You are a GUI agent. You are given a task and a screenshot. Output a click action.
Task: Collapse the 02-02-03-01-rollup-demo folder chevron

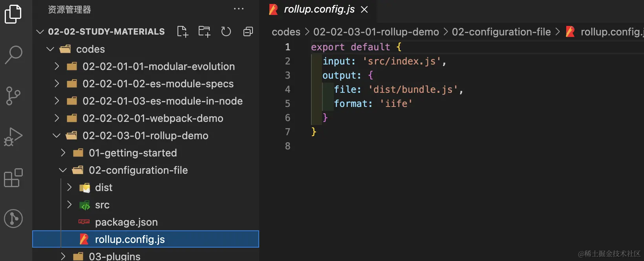pos(57,136)
